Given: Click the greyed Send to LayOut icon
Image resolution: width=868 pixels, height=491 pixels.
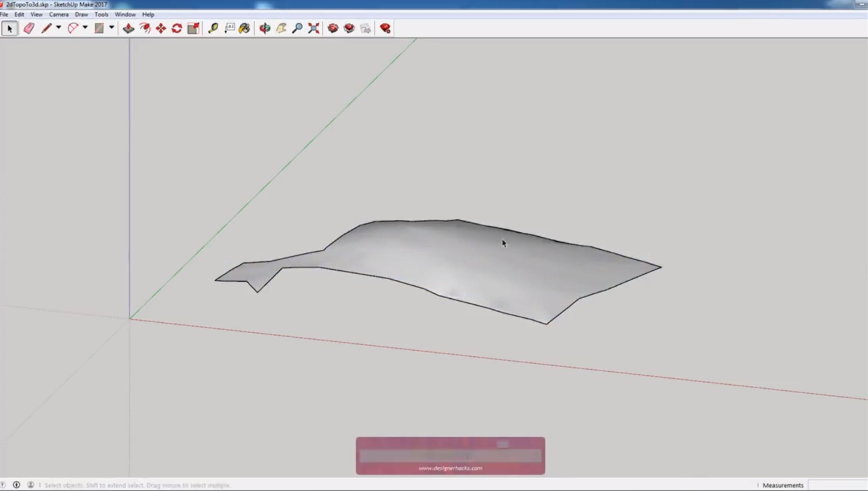Looking at the screenshot, I should click(x=365, y=28).
